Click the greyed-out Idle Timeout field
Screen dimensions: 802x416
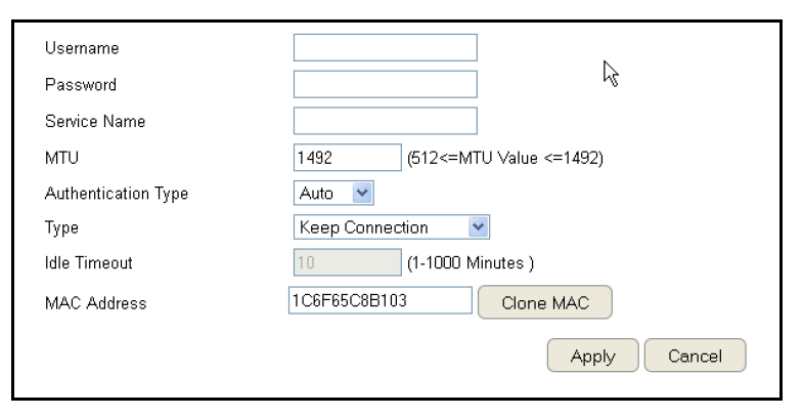[346, 264]
